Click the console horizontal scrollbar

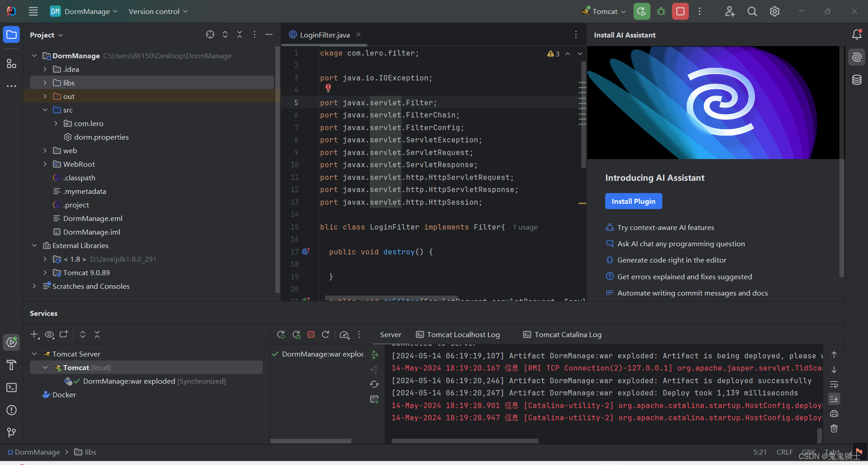465,441
